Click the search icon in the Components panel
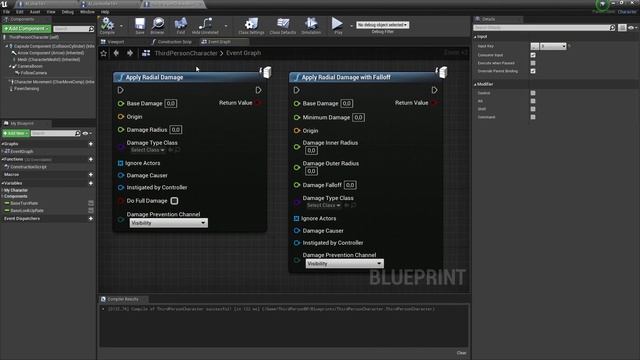 tap(91, 29)
